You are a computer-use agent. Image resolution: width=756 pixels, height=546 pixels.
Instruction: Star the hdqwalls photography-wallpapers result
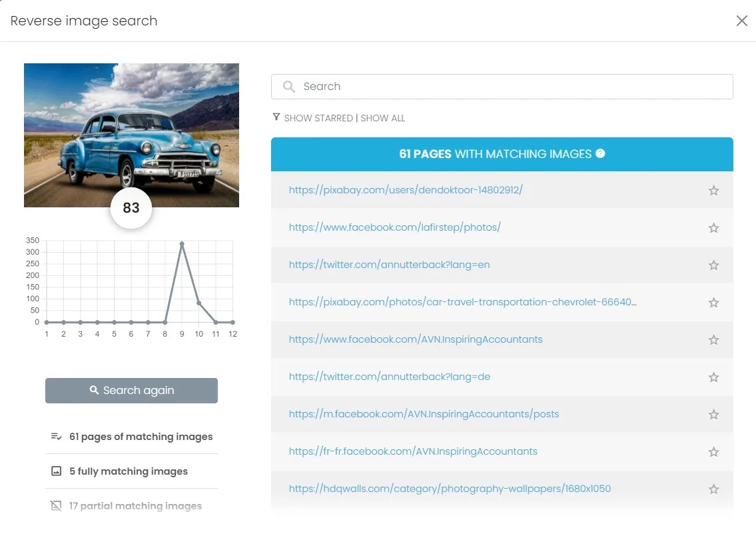[713, 489]
